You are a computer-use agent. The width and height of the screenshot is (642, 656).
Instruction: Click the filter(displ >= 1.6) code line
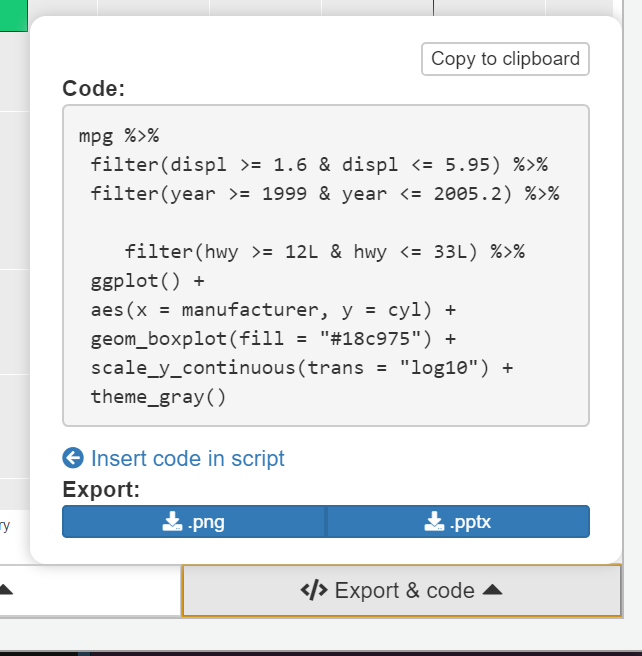[x=319, y=164]
